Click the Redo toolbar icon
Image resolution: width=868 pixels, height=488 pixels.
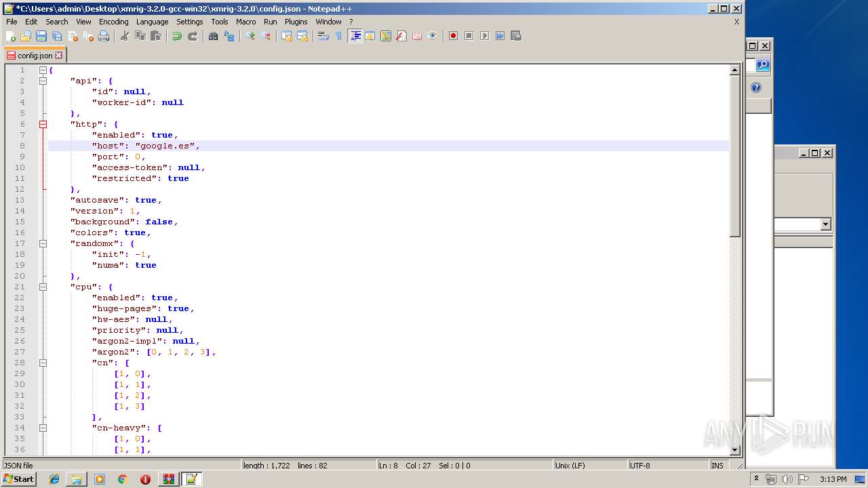(x=192, y=36)
